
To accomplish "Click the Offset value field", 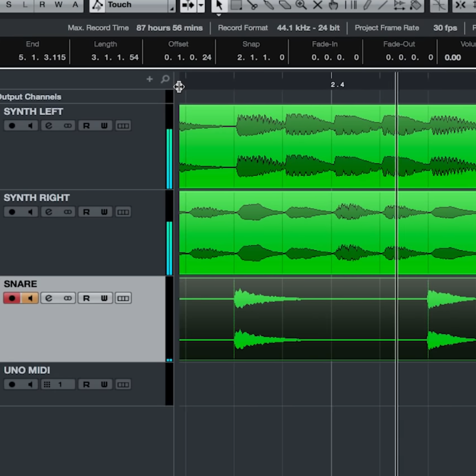I will point(188,57).
